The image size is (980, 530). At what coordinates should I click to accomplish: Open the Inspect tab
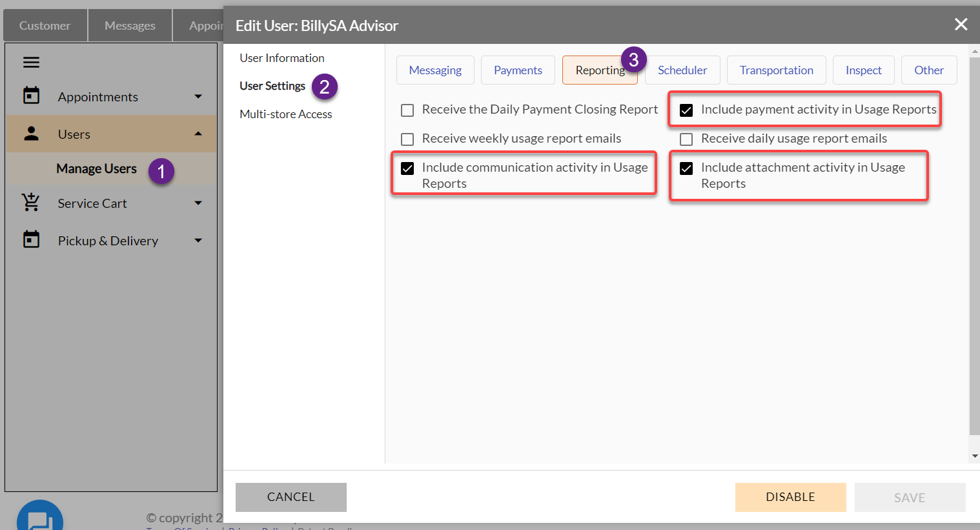pyautogui.click(x=864, y=70)
